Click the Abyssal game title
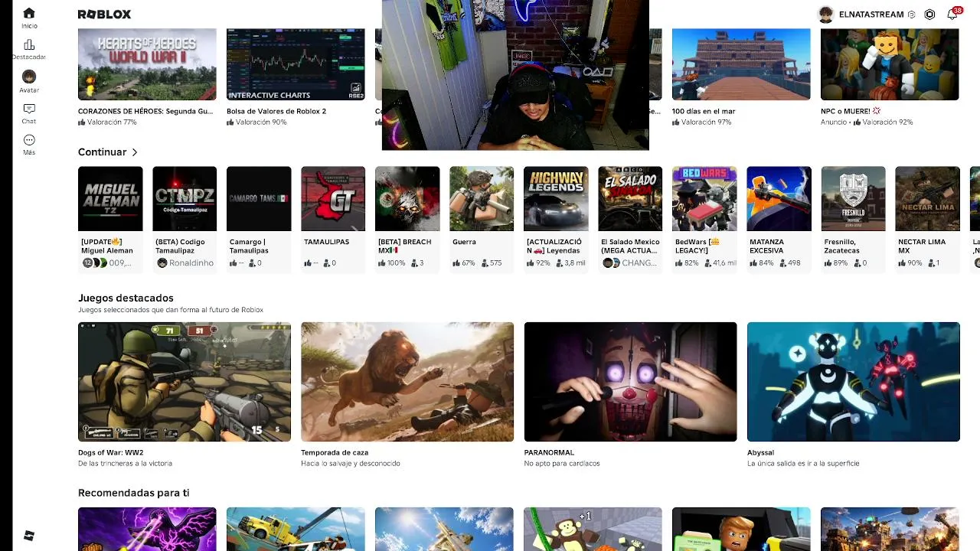 tap(760, 452)
